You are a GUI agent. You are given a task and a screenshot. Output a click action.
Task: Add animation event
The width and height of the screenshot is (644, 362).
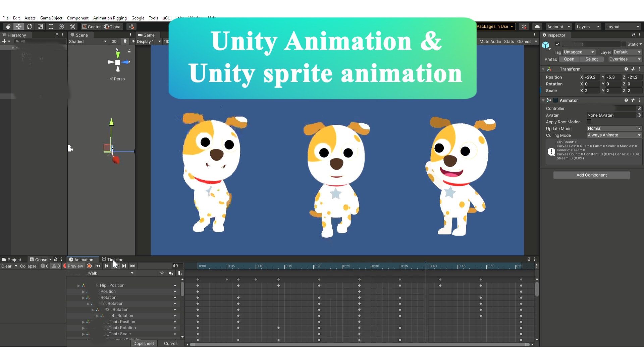coord(180,273)
